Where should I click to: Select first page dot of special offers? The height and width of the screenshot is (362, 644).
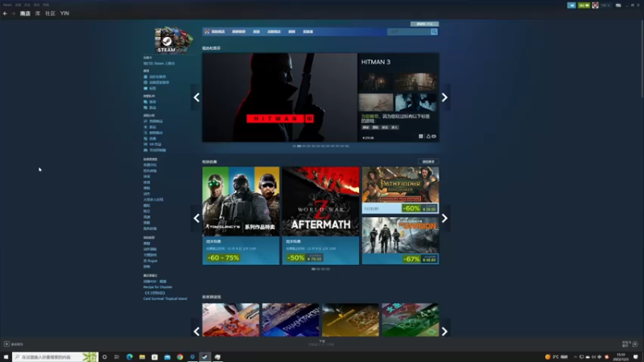pyautogui.click(x=313, y=269)
